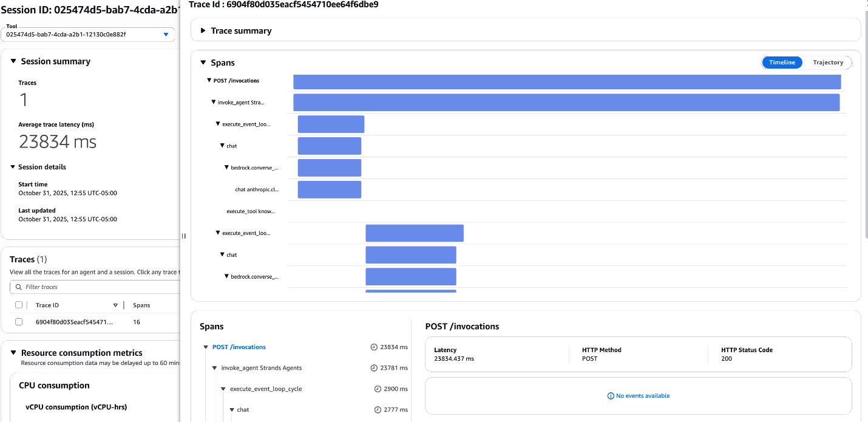Click the clock icon beside 23834 ms
The image size is (868, 422).
pos(374,347)
